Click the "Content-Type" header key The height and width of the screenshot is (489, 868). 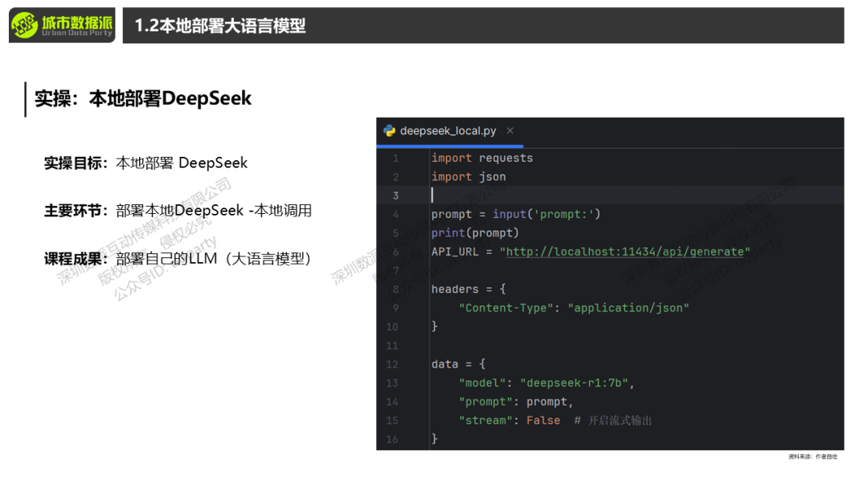(x=506, y=308)
